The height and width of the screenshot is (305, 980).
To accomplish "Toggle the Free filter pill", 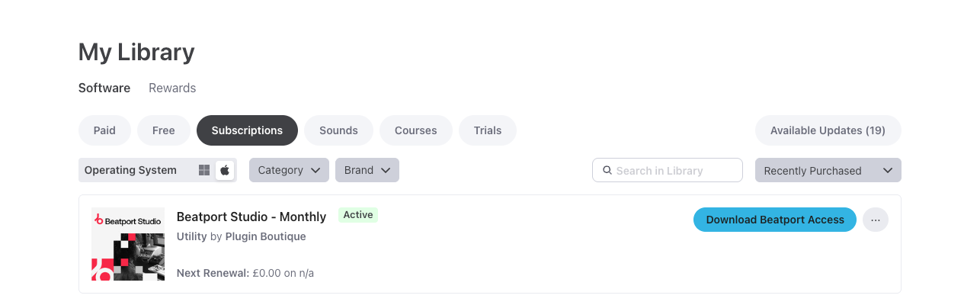I will (164, 130).
